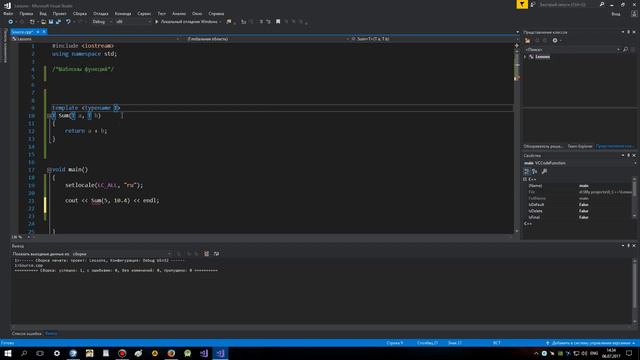Collapse the main function outlining region
Viewport: 640px width, 360px height.
(x=49, y=170)
